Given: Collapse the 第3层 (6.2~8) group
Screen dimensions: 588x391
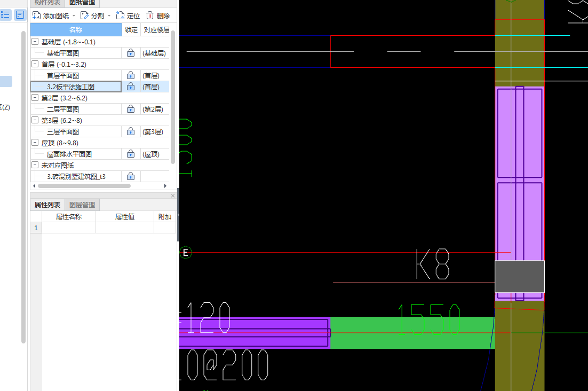Looking at the screenshot, I should click(x=35, y=121).
